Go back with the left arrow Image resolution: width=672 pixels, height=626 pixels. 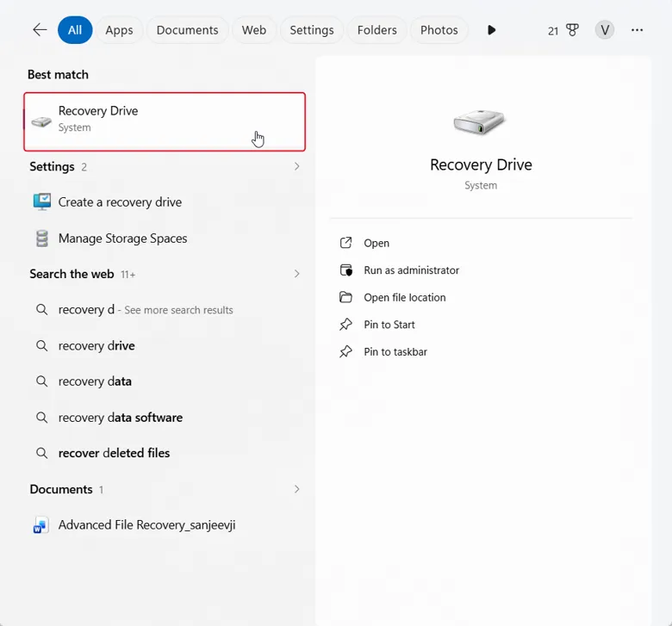40,30
